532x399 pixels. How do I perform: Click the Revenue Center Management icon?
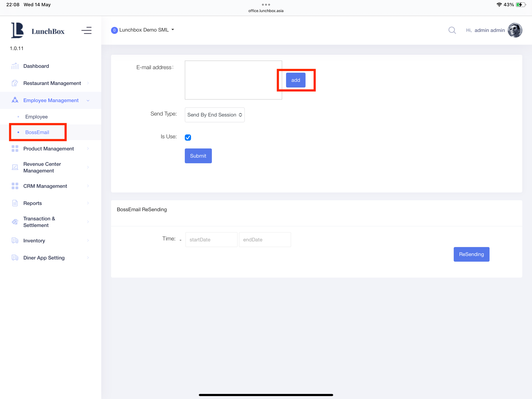click(15, 167)
